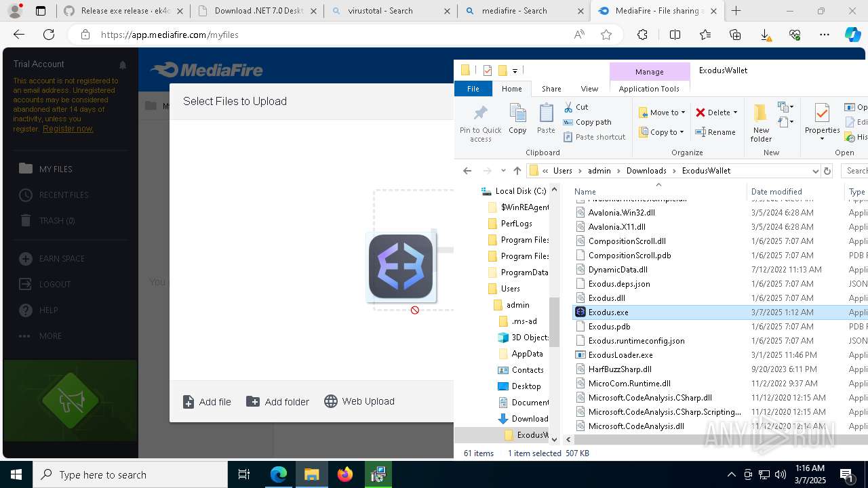The height and width of the screenshot is (488, 868).
Task: Reload the page in Edge
Action: click(x=49, y=35)
